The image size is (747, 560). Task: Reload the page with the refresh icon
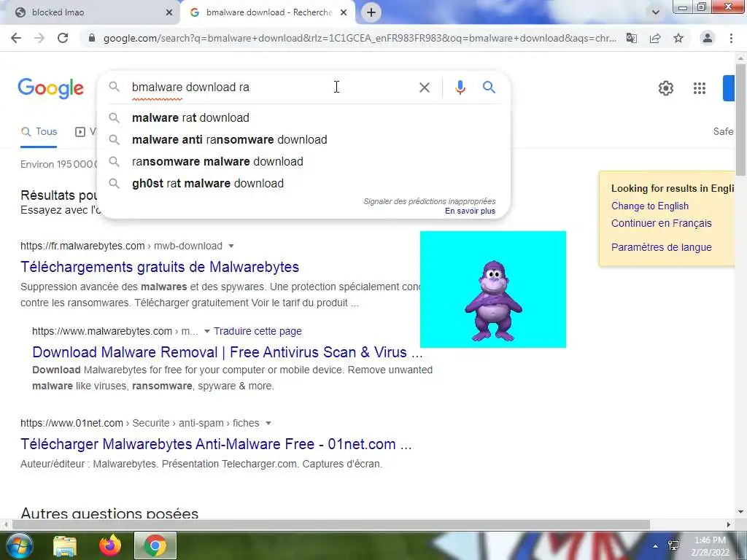coord(63,38)
